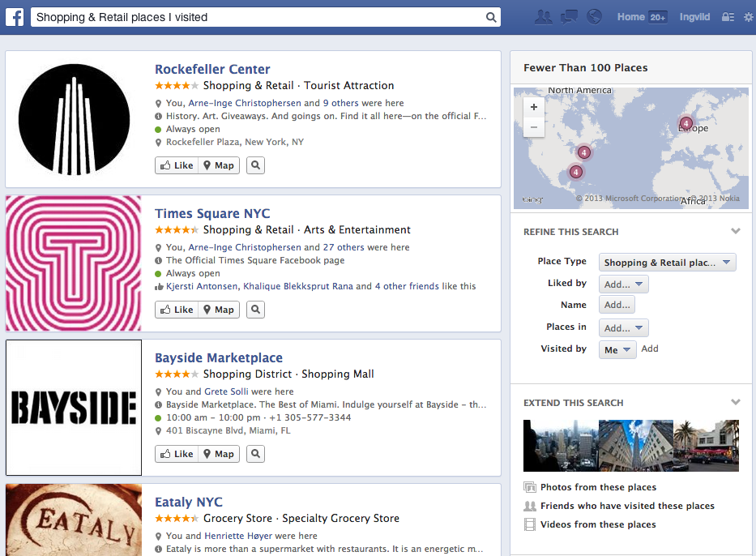Image resolution: width=756 pixels, height=556 pixels.
Task: Open Place Type dropdown
Action: tap(668, 263)
